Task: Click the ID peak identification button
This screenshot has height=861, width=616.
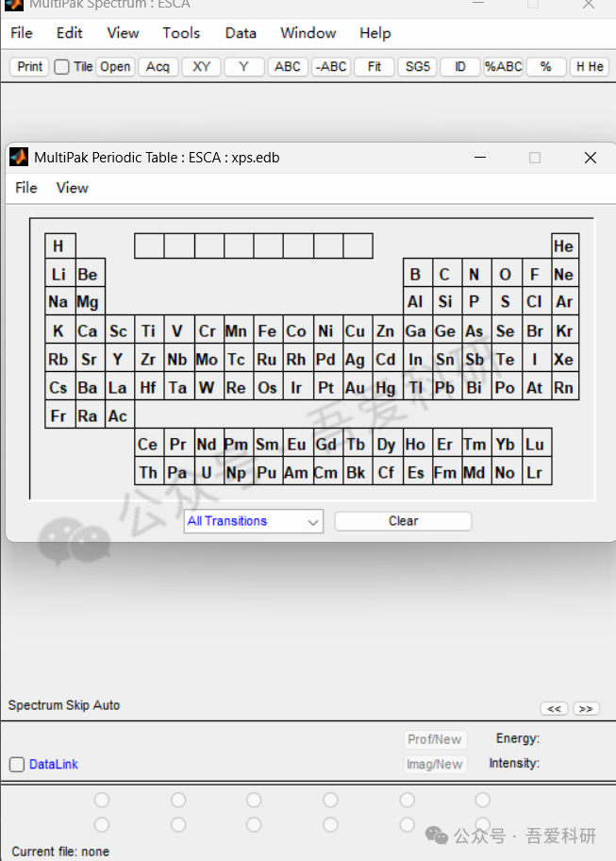Action: click(x=460, y=67)
